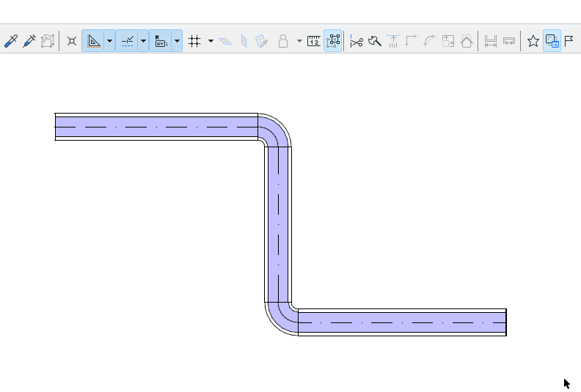Toggle the Snap Guides and Points button

127,41
